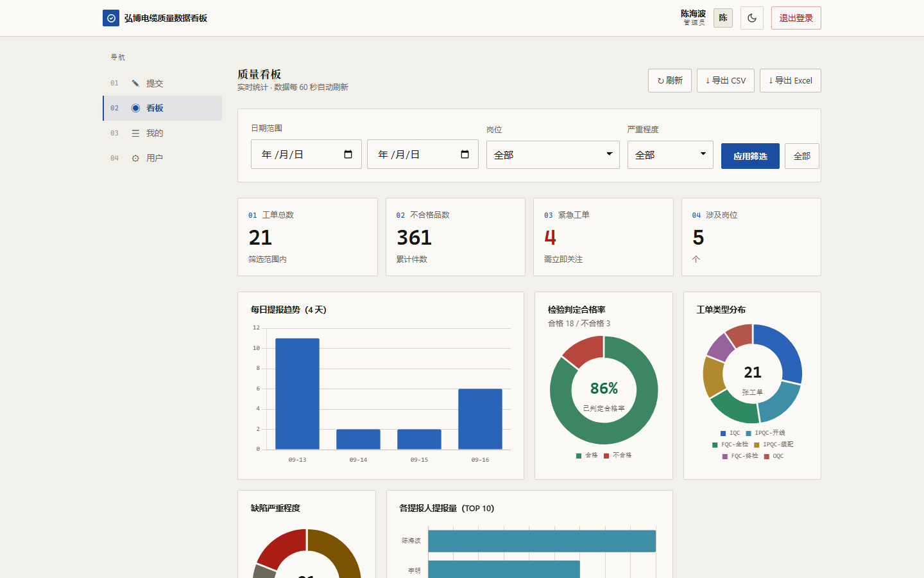
Task: Click the list icon next to 我的
Action: pyautogui.click(x=135, y=133)
